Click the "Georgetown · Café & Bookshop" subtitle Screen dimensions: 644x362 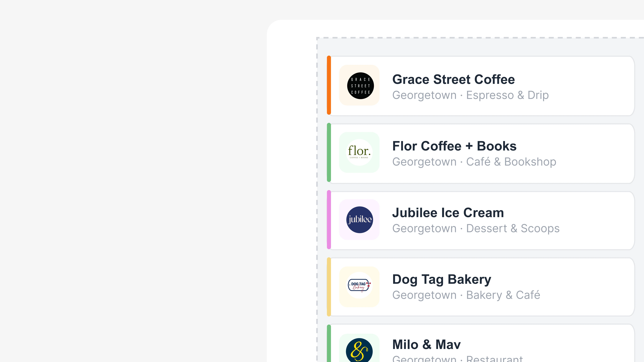coord(474,162)
